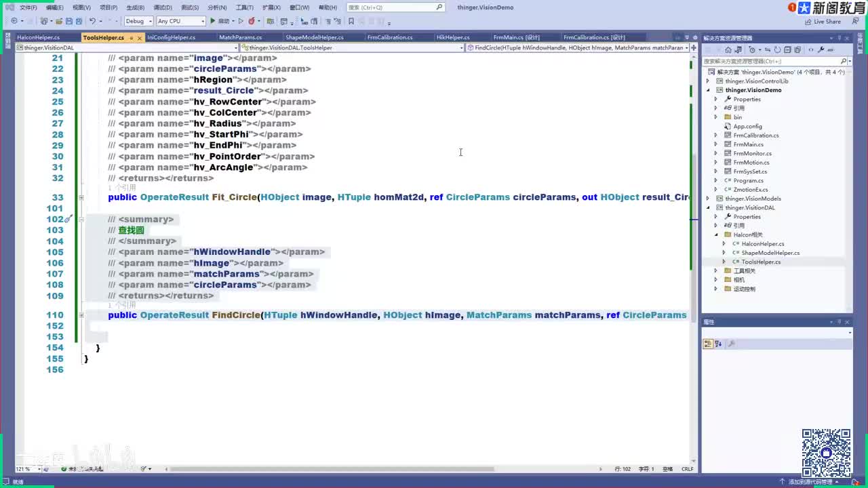Select FrmCalibration.cs in Solution Explorer
868x488 pixels.
pyautogui.click(x=755, y=136)
